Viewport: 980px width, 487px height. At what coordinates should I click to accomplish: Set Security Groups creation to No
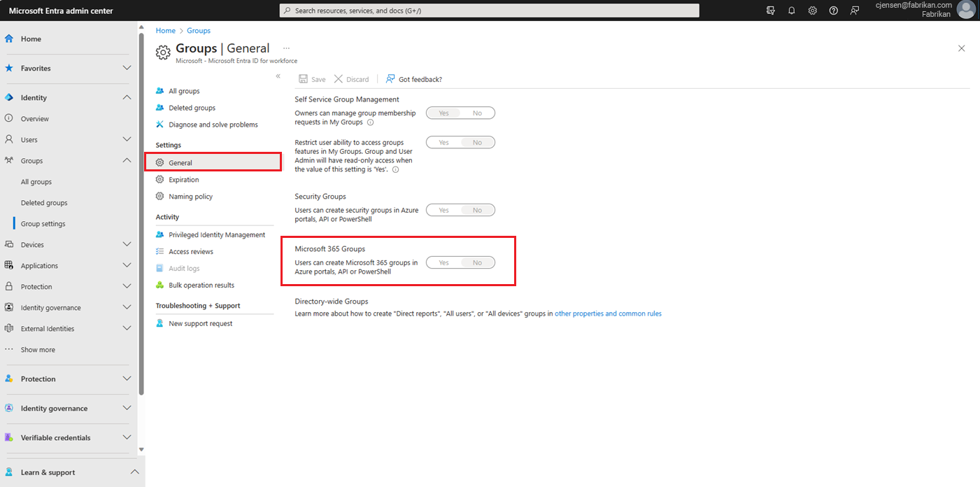[x=478, y=209]
